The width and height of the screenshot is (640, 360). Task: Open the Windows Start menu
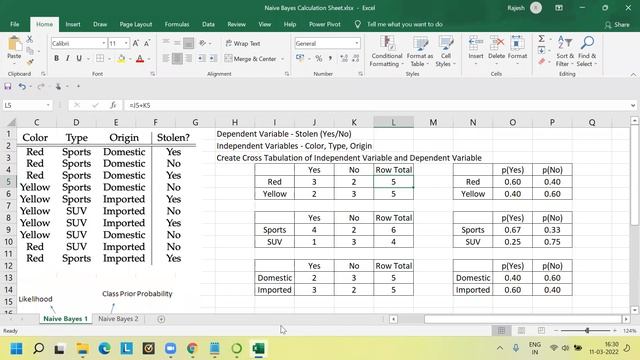coord(17,349)
